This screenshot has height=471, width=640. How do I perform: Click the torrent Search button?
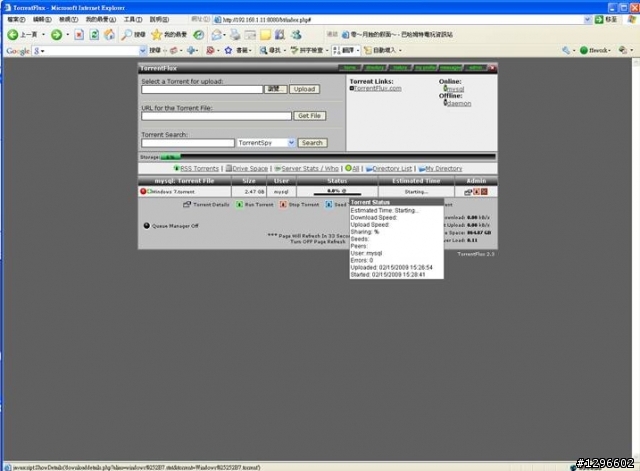[312, 142]
